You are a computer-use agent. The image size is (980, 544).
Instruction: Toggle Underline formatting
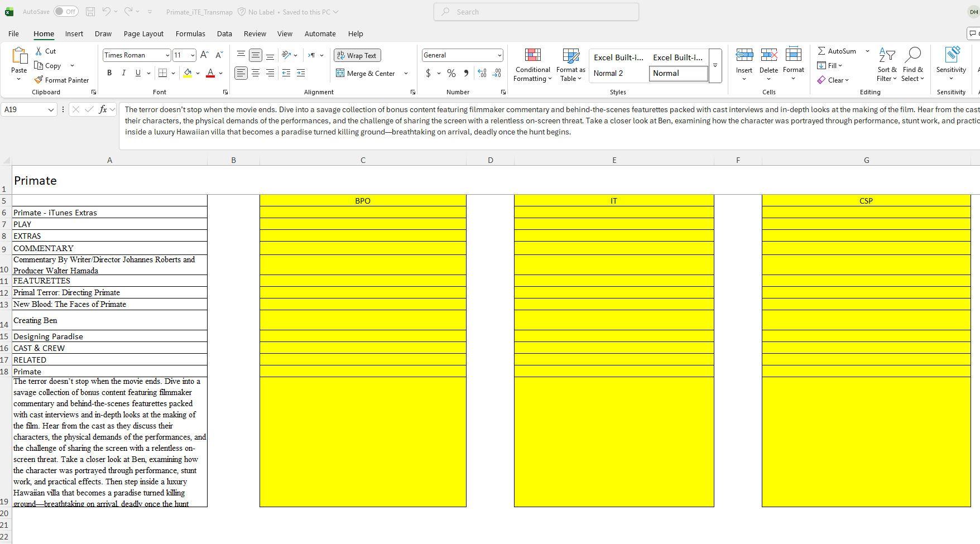[x=138, y=73]
